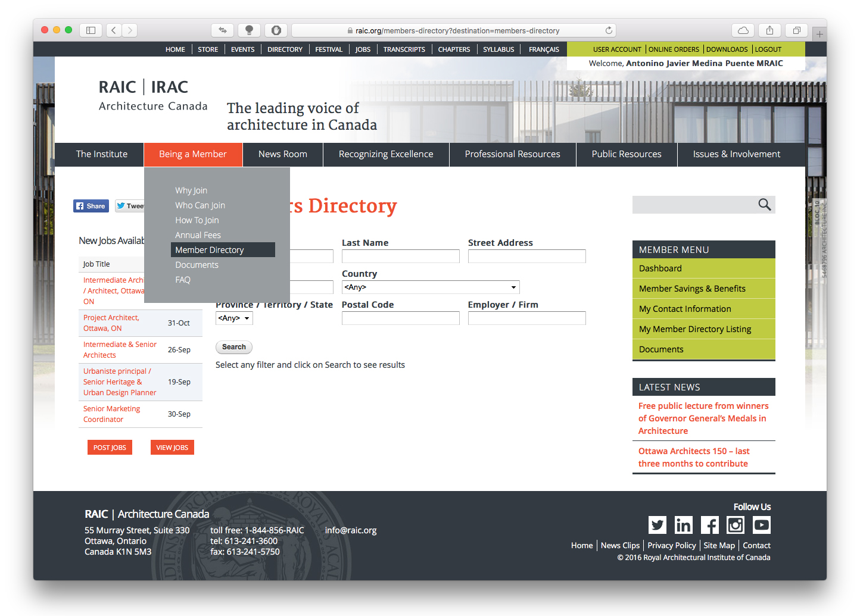Open the Instagram icon in footer

tap(736, 525)
